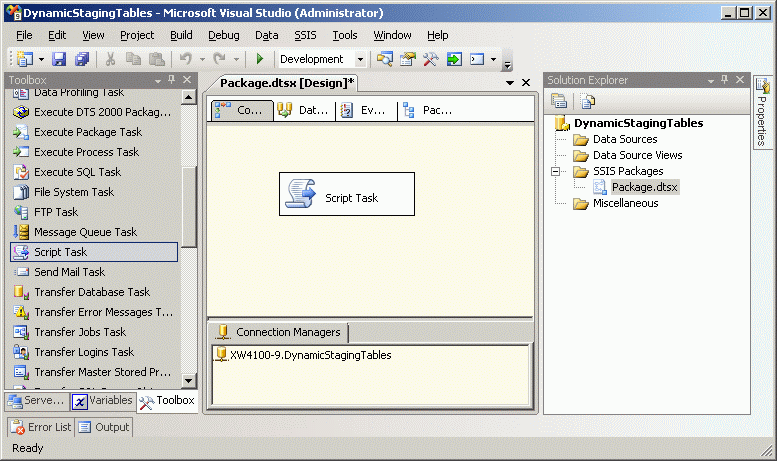Collapse the SSIS Packages folder node

(x=555, y=172)
